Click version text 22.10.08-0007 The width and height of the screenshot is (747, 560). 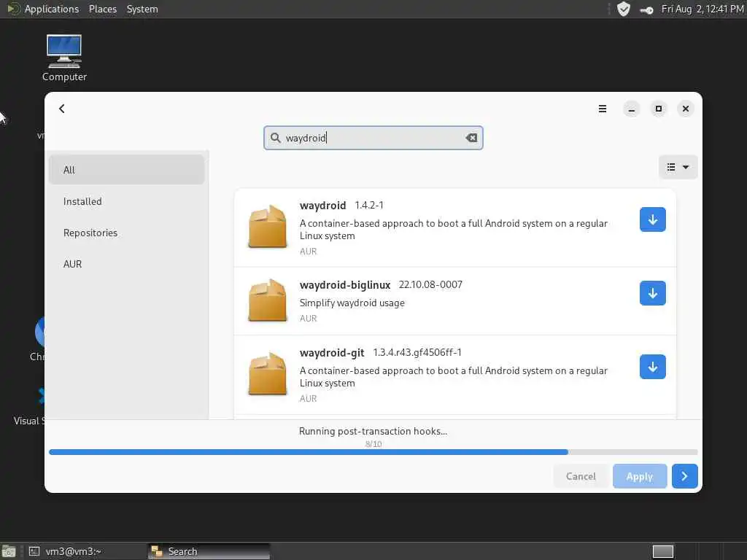point(430,285)
